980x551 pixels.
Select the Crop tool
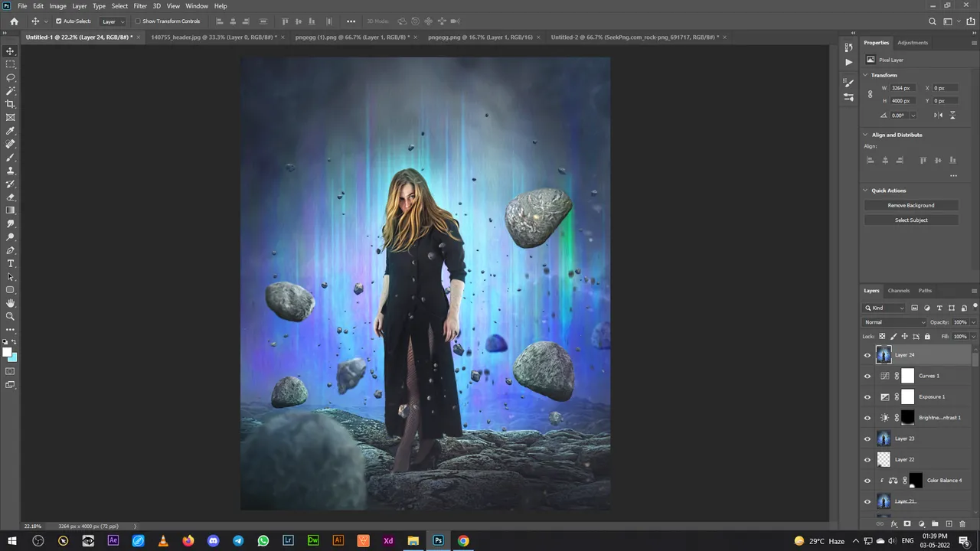[x=11, y=104]
